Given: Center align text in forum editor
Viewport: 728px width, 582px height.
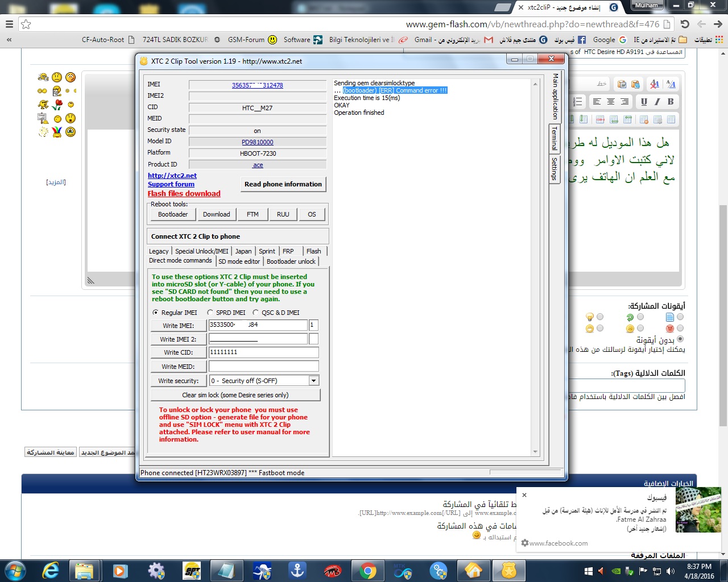Looking at the screenshot, I should 611,102.
